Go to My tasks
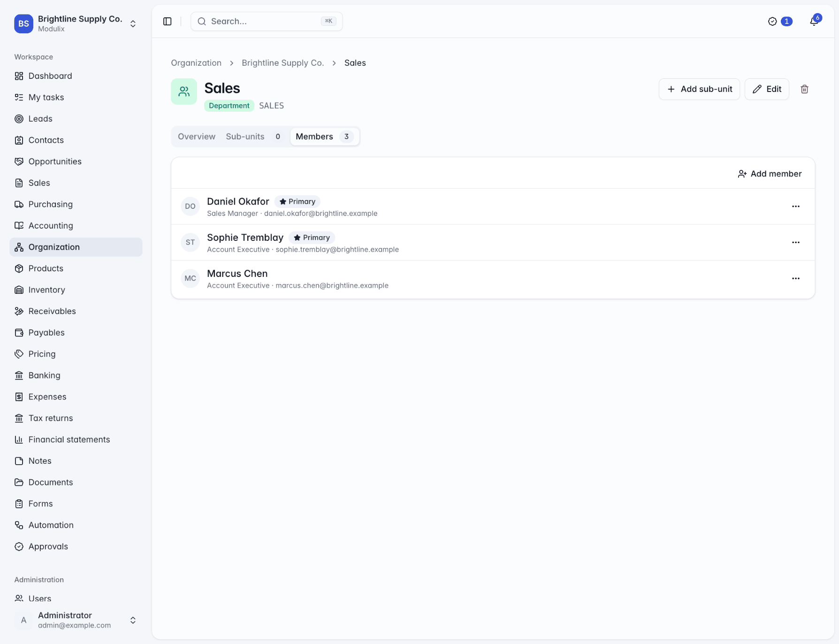839x644 pixels. click(x=76, y=97)
